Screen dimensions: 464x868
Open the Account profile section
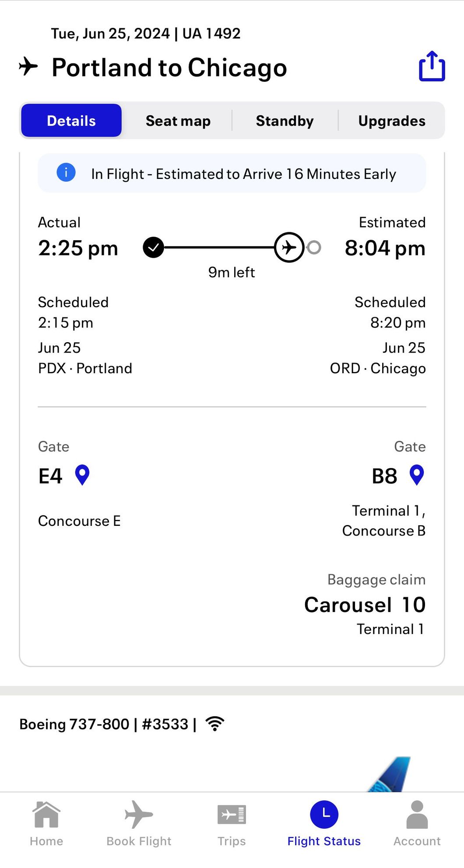coord(417,823)
